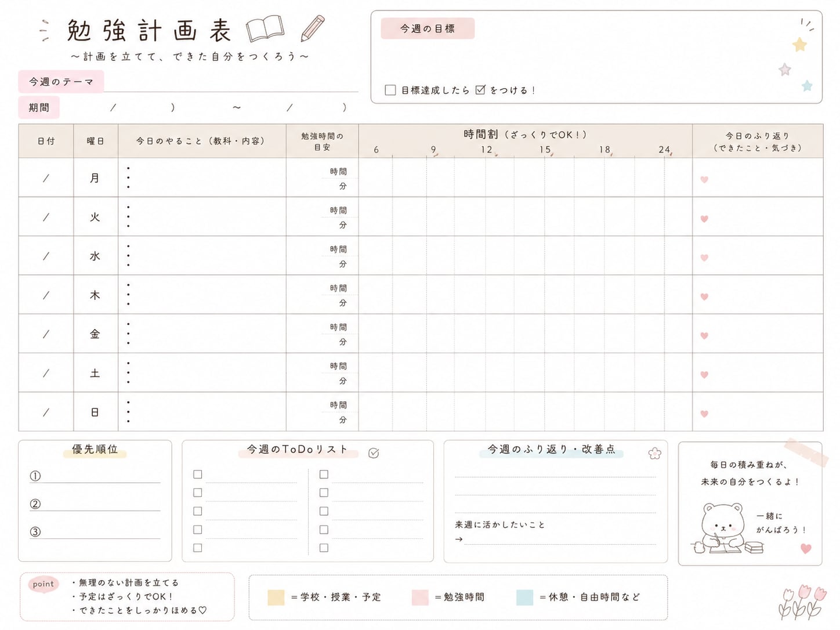Click the date cell for the 月 row

coord(46,178)
